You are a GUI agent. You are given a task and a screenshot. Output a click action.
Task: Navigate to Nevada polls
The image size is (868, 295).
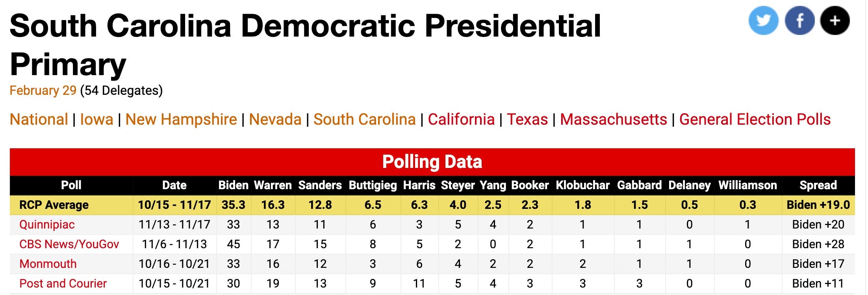tap(275, 120)
